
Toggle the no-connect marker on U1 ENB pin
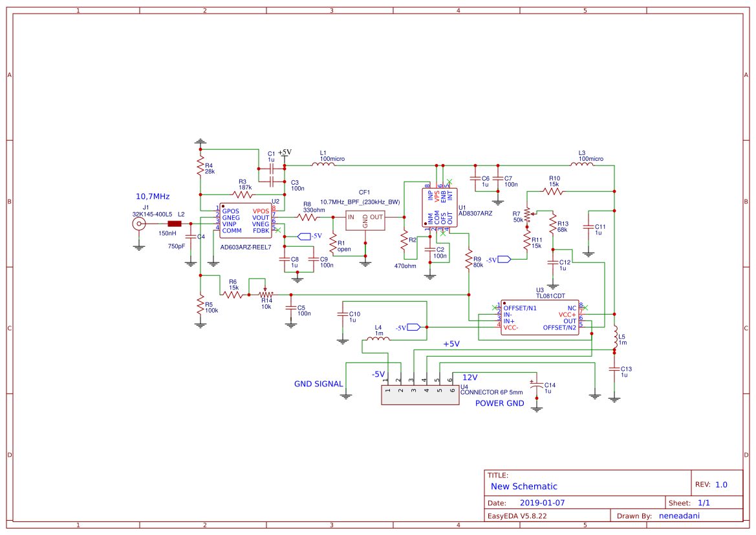tap(450, 182)
